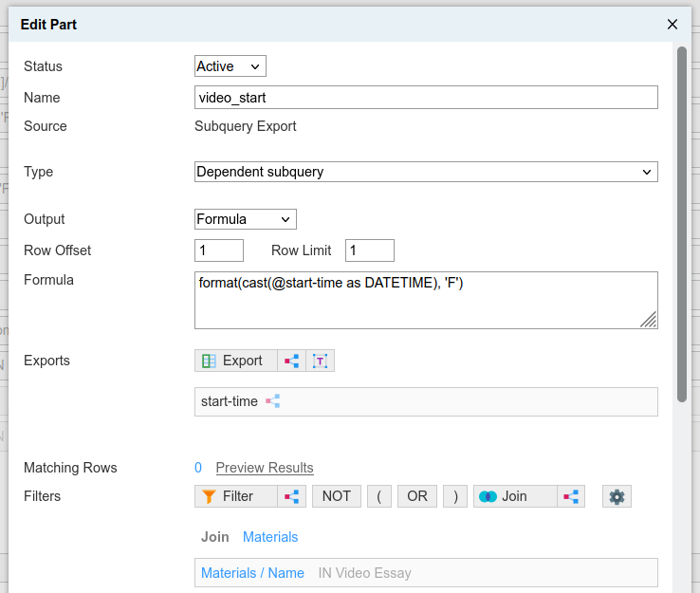700x593 pixels.
Task: Insert OR operator in filters
Action: (x=416, y=496)
